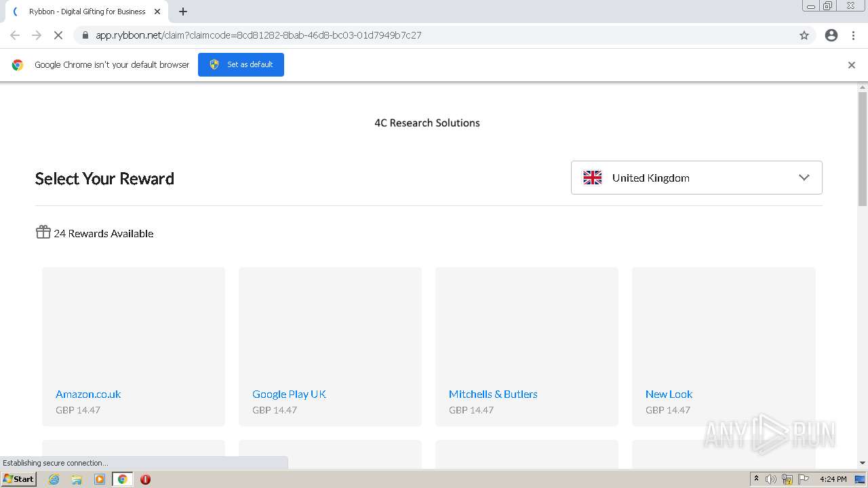This screenshot has height=488, width=868.
Task: Dismiss default browser notification bar
Action: click(852, 65)
